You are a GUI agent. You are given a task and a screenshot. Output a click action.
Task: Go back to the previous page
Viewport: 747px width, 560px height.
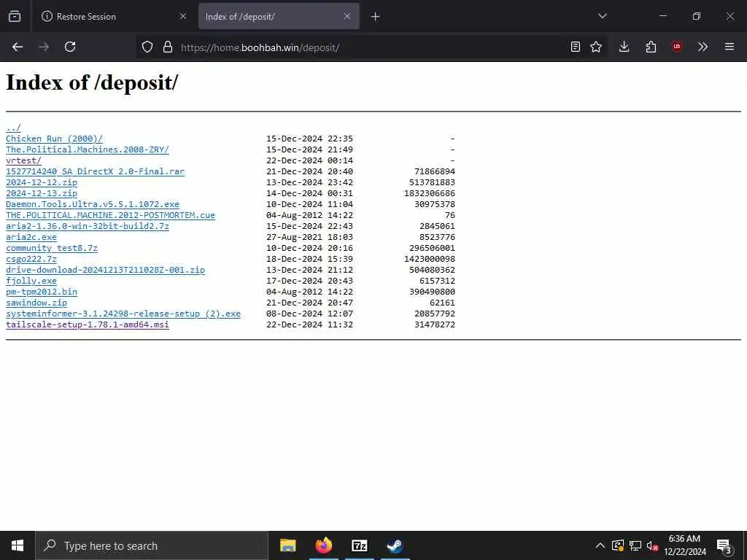(x=18, y=47)
